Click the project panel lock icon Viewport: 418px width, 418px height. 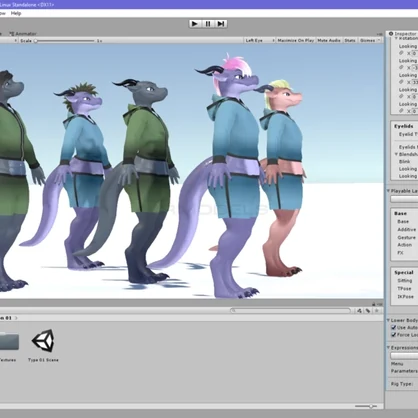point(374,304)
